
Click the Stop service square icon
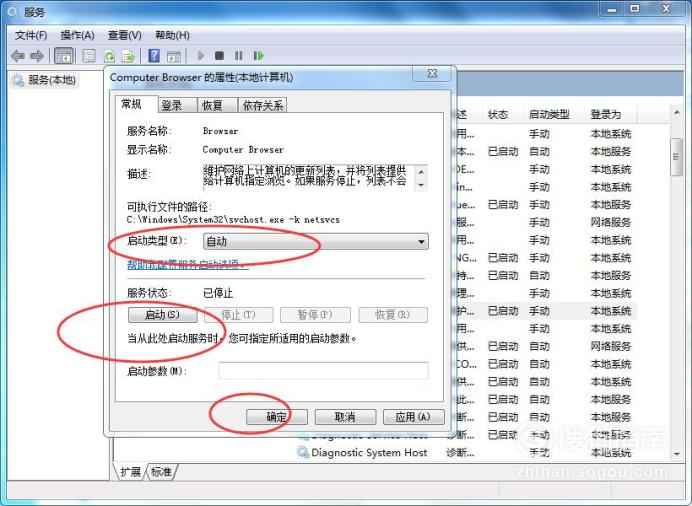pos(219,56)
